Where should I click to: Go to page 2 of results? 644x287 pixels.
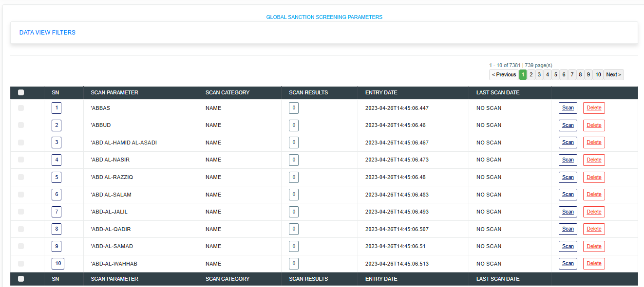[531, 74]
